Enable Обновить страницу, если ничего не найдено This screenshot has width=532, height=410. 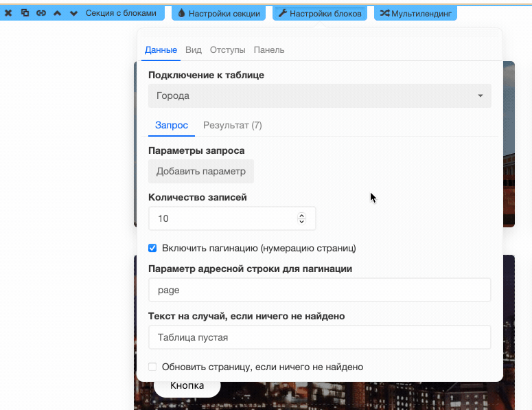coord(152,367)
